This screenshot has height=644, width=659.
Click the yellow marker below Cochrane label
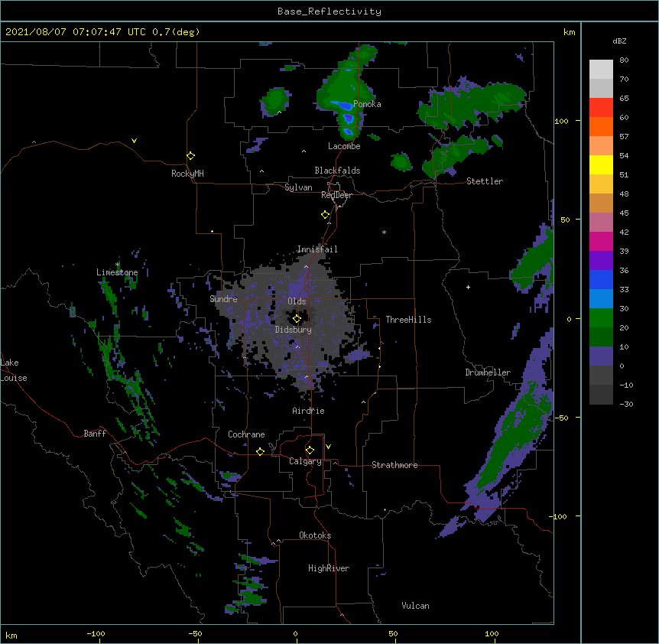260,451
